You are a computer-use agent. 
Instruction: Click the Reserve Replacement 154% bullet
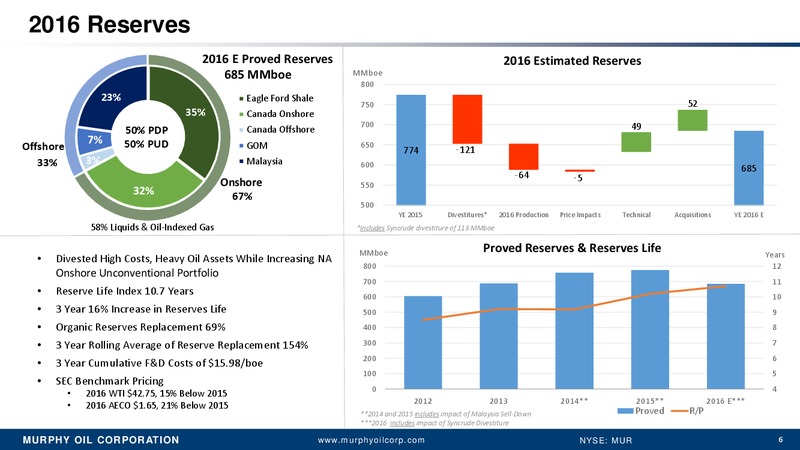182,345
